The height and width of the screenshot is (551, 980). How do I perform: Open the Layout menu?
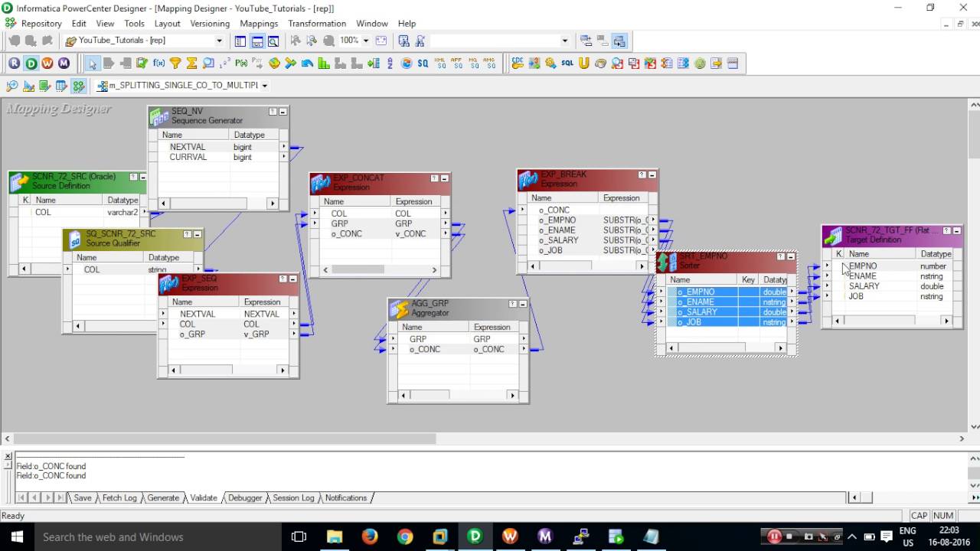[x=167, y=24]
